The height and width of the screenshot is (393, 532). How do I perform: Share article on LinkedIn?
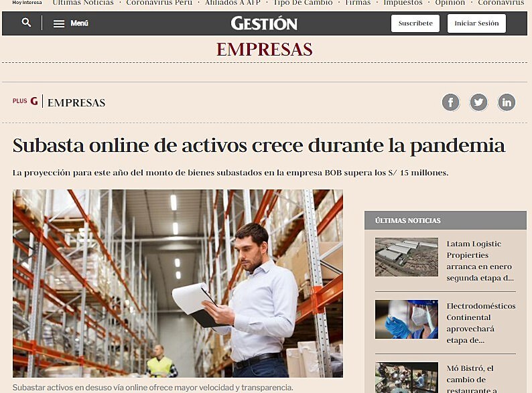click(507, 102)
